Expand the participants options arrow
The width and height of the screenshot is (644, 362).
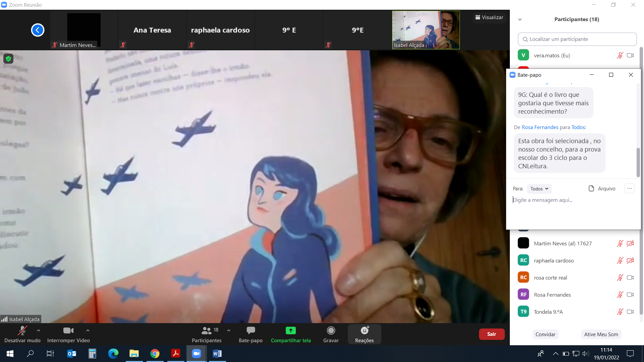tap(229, 330)
